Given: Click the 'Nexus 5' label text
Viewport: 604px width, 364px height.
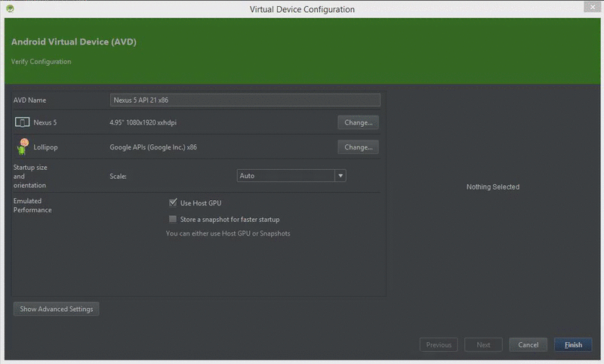Looking at the screenshot, I should (x=45, y=122).
